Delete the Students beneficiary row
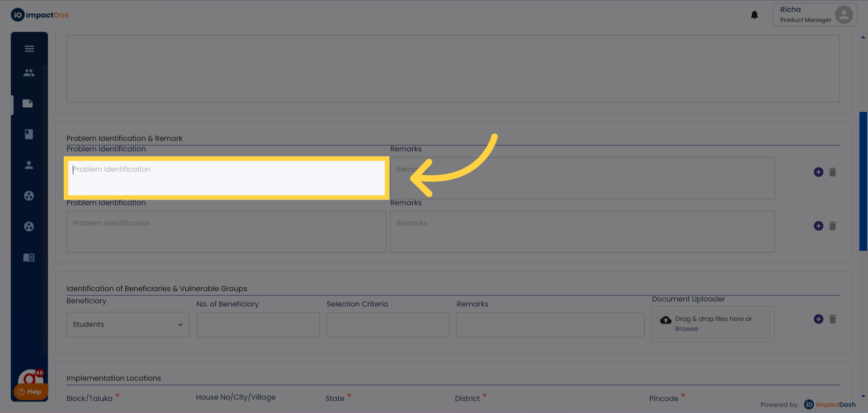Viewport: 868px width, 413px height. coord(833,319)
